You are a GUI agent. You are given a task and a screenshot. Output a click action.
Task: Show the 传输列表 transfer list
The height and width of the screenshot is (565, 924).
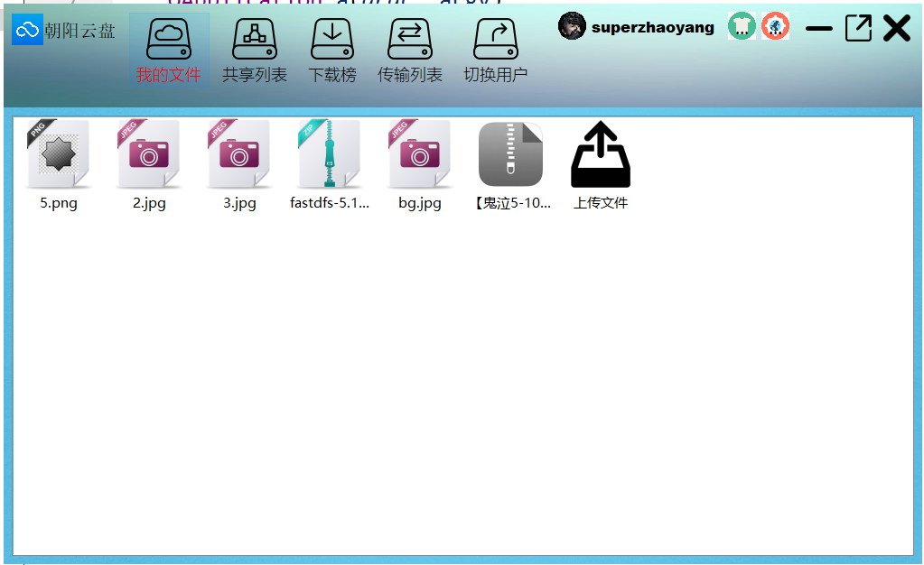pyautogui.click(x=409, y=51)
